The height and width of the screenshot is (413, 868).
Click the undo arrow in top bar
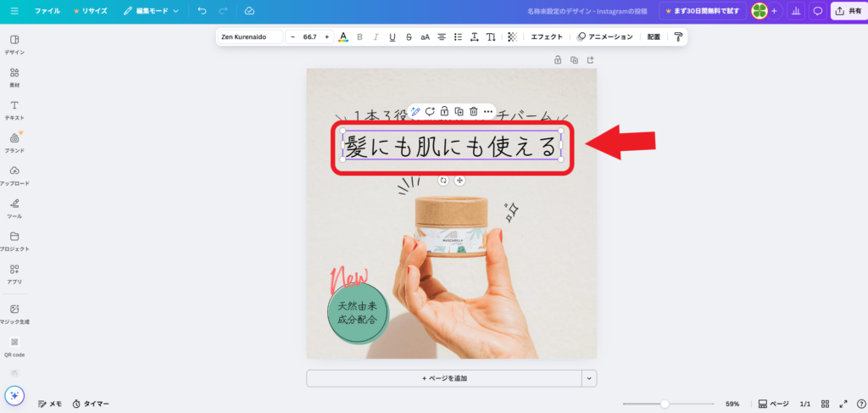point(202,11)
